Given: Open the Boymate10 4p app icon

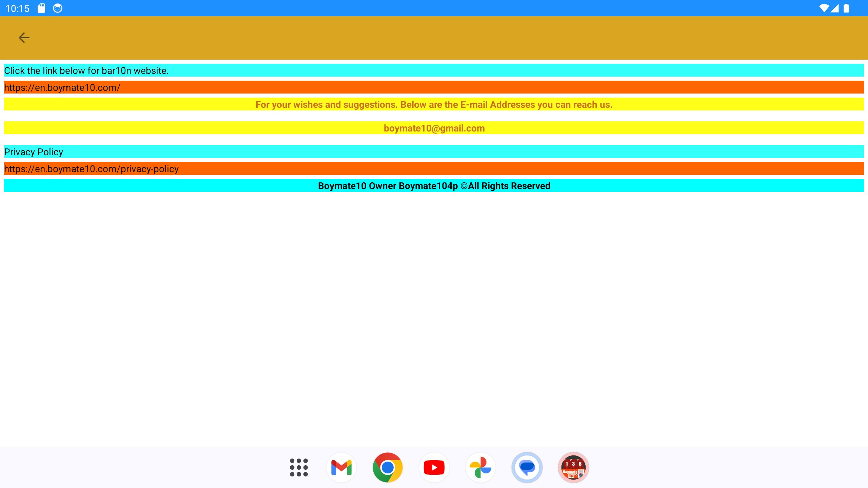Looking at the screenshot, I should [x=573, y=467].
